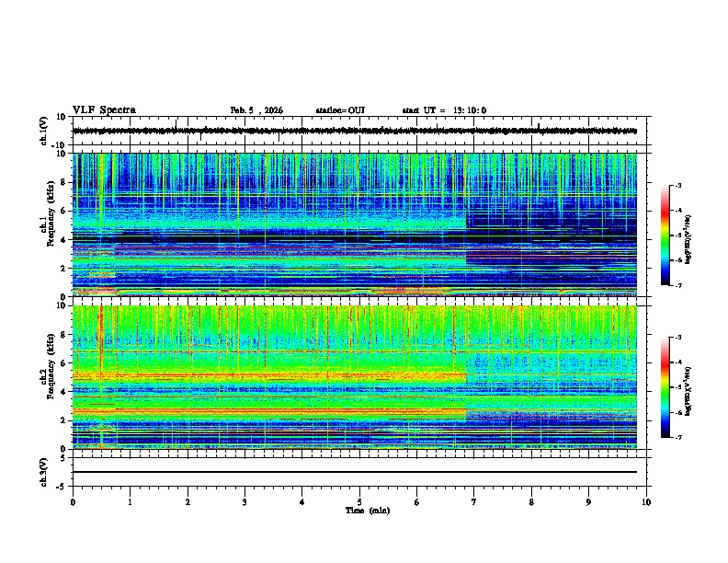728x563 pixels.
Task: Click the 'VLF Spectra' title text
Action: (x=104, y=109)
